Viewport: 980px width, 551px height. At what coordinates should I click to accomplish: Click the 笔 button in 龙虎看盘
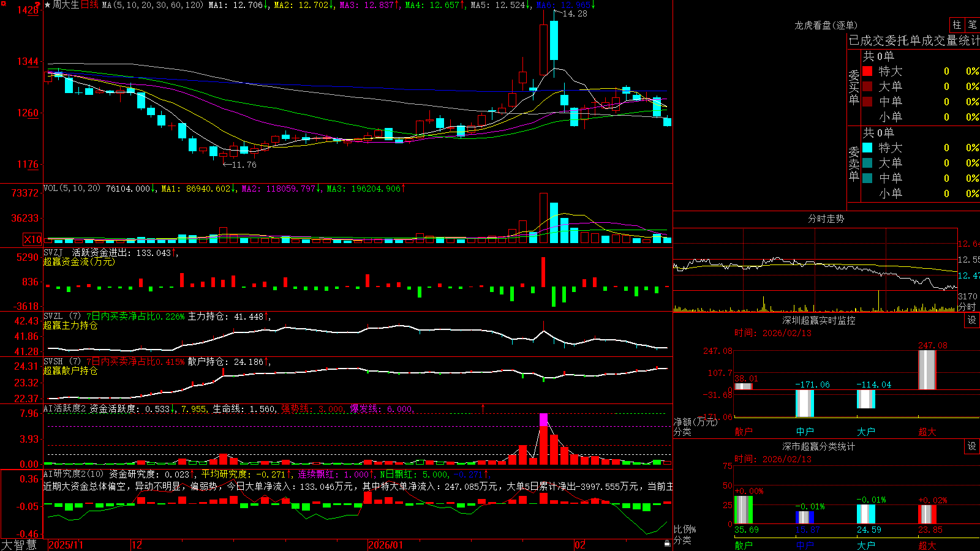(972, 24)
